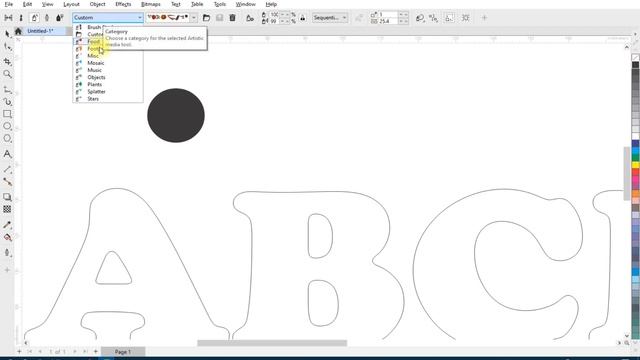Select the Interactive Fill tool
The width and height of the screenshot is (640, 360).
tap(7, 238)
